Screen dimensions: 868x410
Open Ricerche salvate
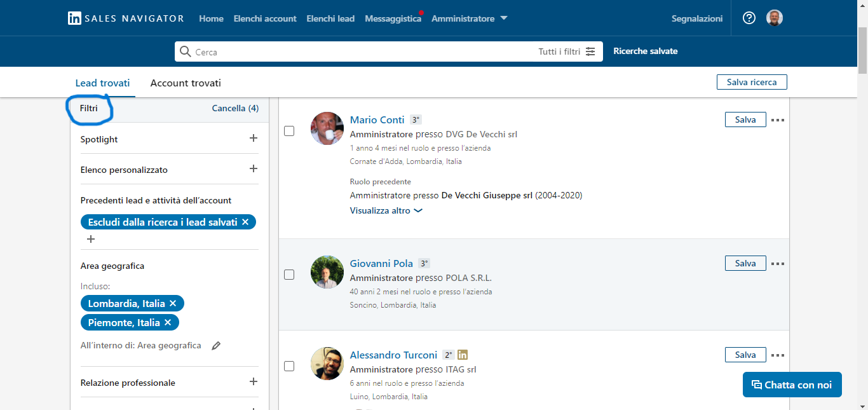[x=646, y=51]
